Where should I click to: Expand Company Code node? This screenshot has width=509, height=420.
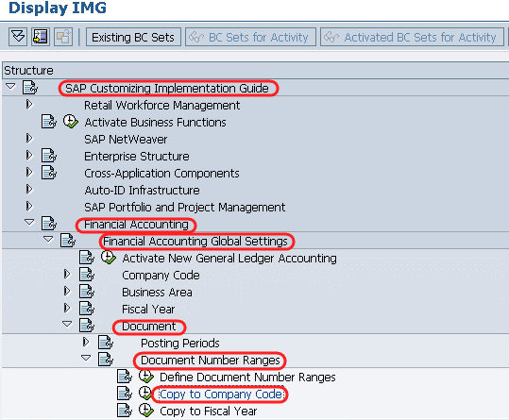(67, 275)
